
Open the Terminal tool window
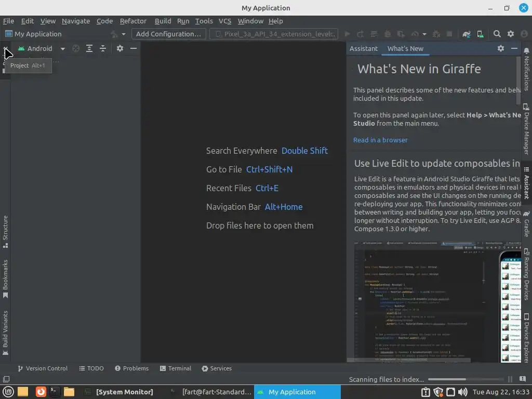176,368
